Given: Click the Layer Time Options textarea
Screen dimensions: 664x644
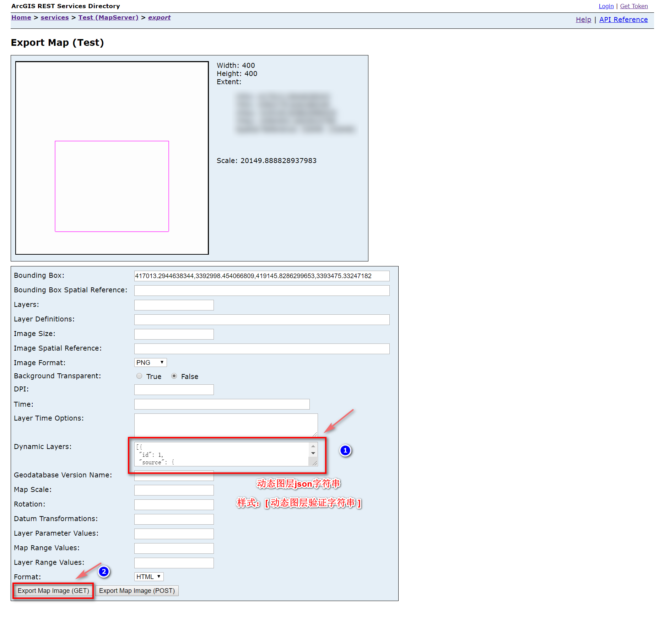Looking at the screenshot, I should click(226, 425).
